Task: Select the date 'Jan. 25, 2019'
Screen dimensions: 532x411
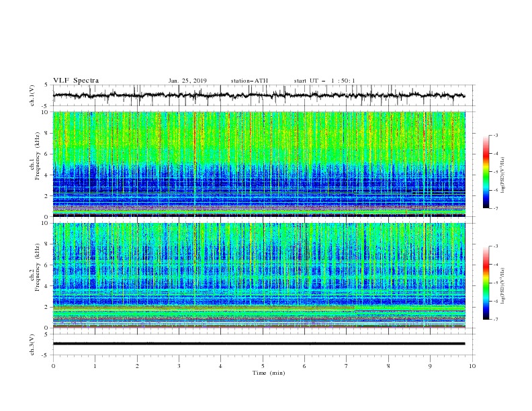Action: coord(187,81)
